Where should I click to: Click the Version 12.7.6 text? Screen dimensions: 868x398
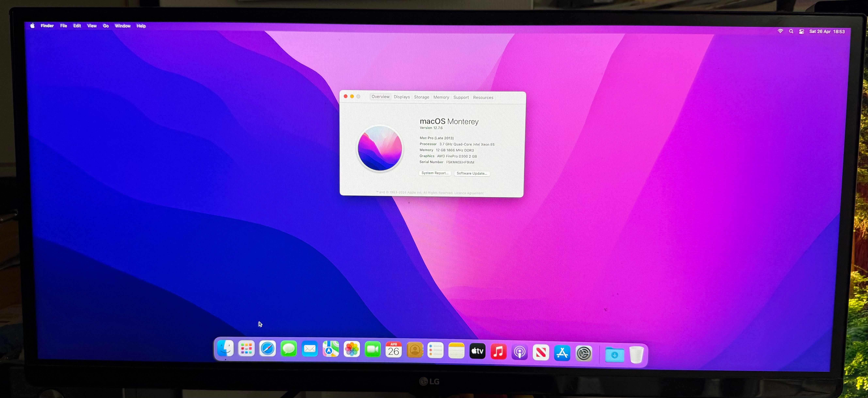tap(431, 128)
